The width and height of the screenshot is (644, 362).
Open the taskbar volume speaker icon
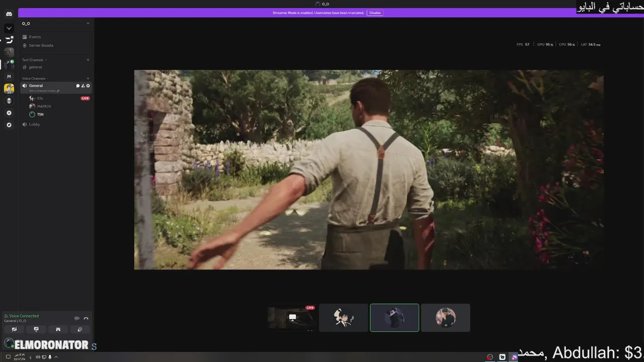(x=38, y=357)
